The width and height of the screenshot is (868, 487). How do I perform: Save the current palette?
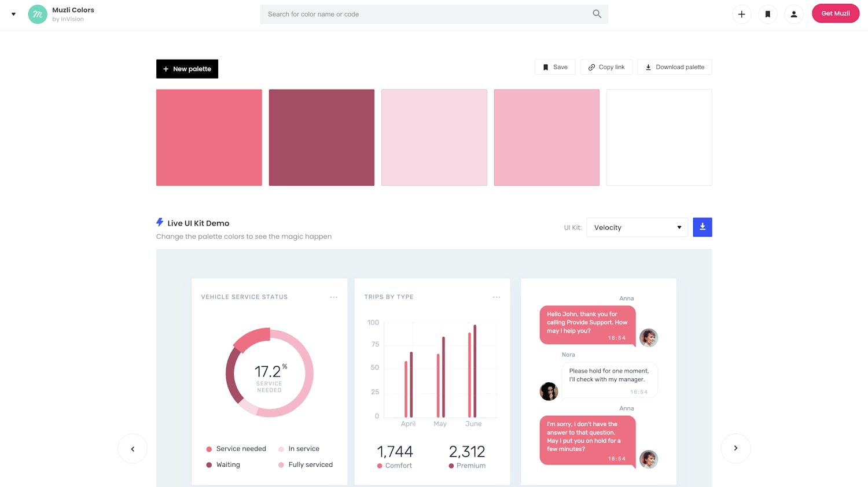[554, 67]
